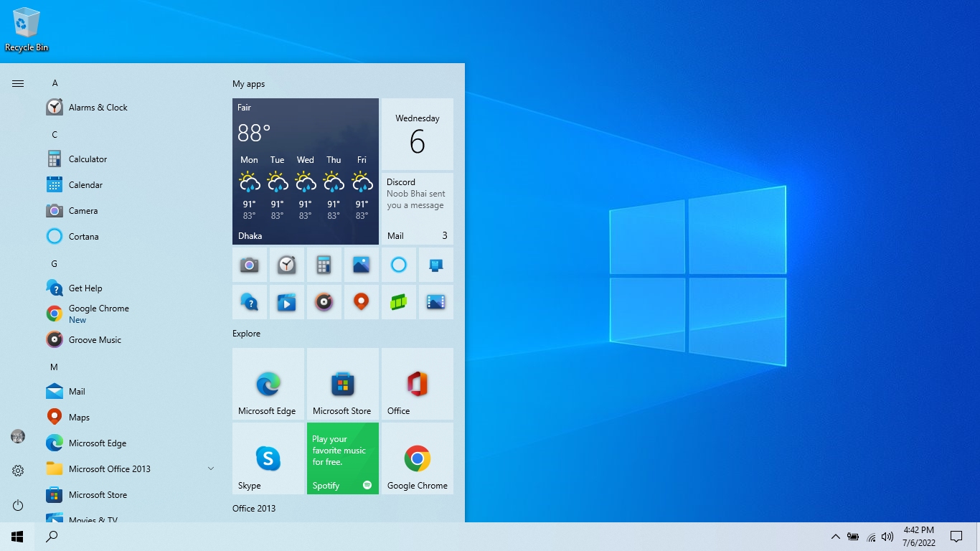Open the Maps tile

click(361, 302)
